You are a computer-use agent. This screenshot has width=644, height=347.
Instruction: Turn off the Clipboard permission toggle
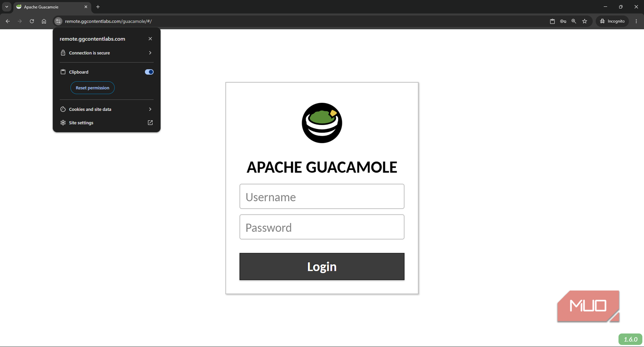pos(149,72)
